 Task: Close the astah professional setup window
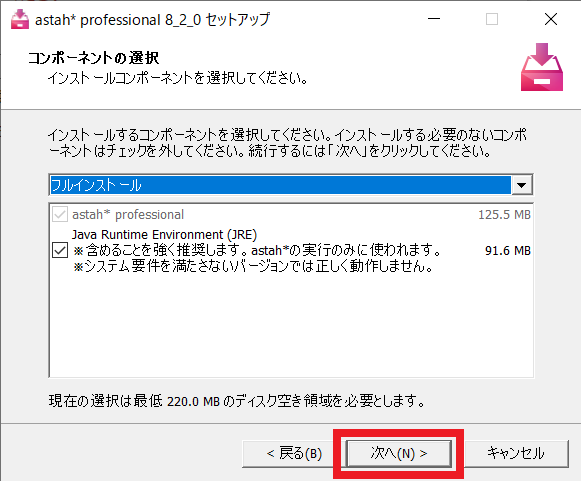point(551,19)
